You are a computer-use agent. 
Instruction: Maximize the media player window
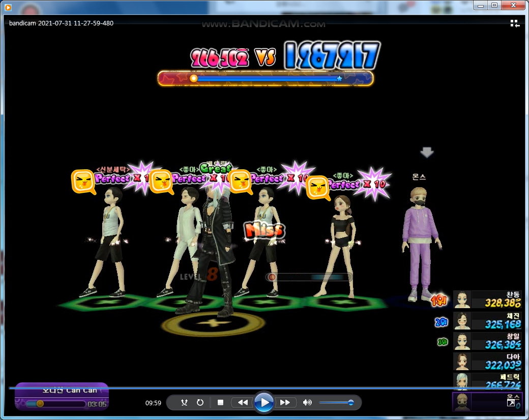(x=494, y=5)
